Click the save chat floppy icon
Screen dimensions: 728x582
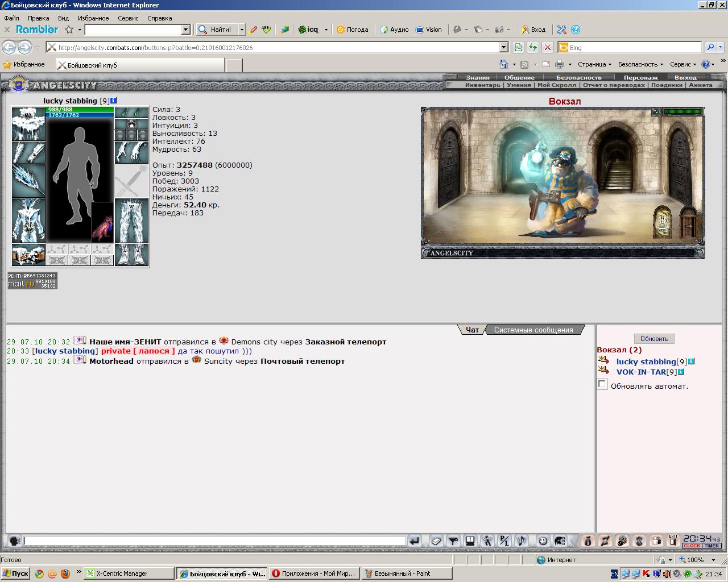pyautogui.click(x=470, y=541)
